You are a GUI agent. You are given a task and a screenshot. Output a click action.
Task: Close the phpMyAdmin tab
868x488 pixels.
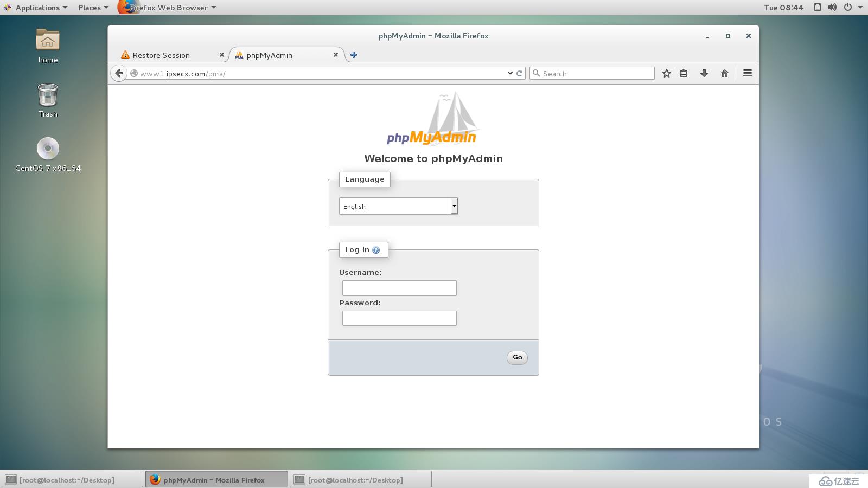(x=336, y=55)
